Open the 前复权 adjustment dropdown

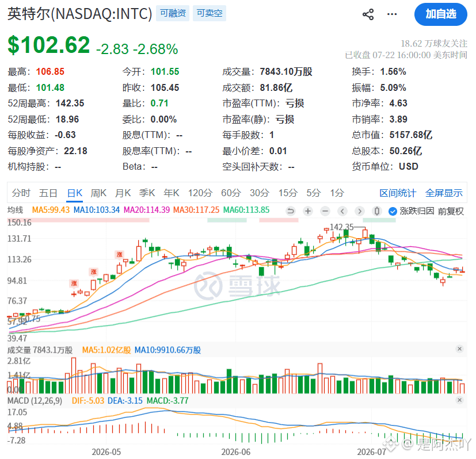tap(451, 211)
